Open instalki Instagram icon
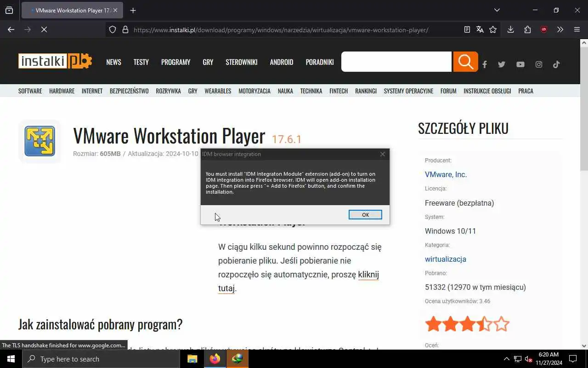This screenshot has height=368, width=588. point(539,64)
